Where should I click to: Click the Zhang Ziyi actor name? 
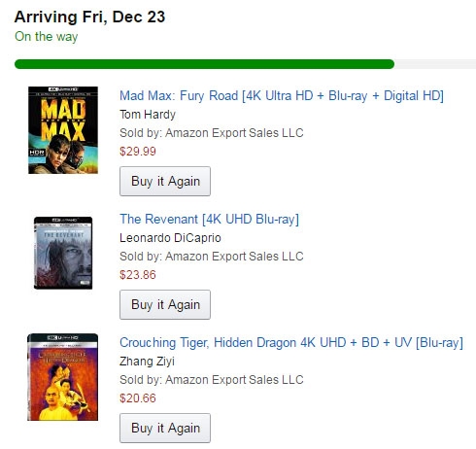147,362
